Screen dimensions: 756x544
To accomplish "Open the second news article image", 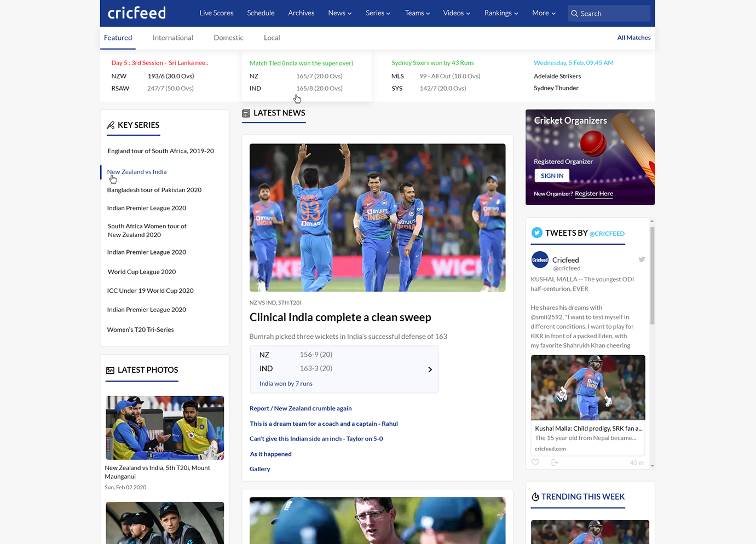I will point(377,520).
